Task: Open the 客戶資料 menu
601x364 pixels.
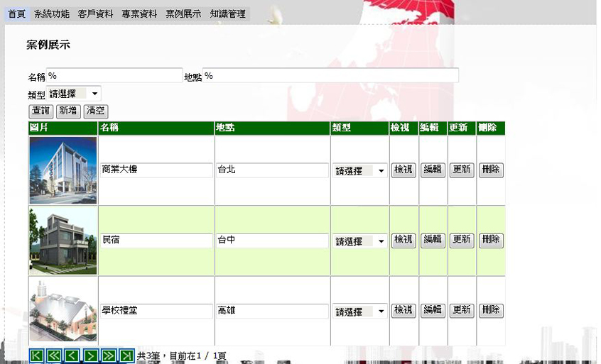Action: [95, 13]
